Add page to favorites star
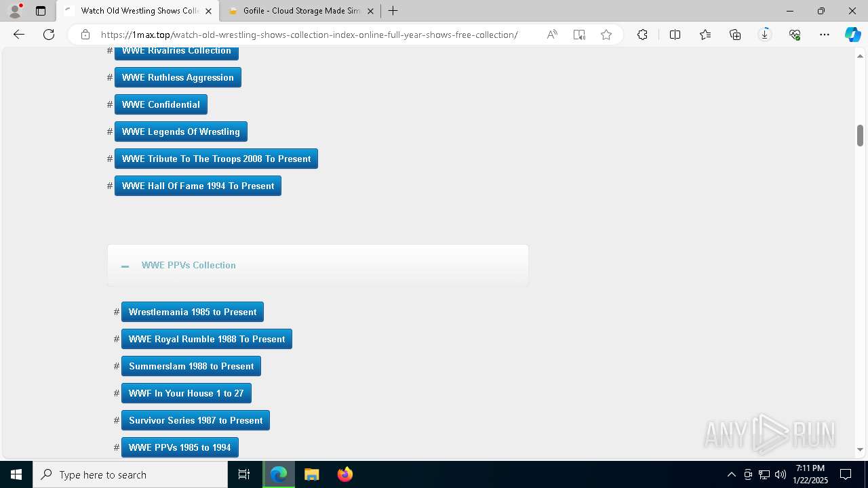This screenshot has height=488, width=868. (x=606, y=35)
